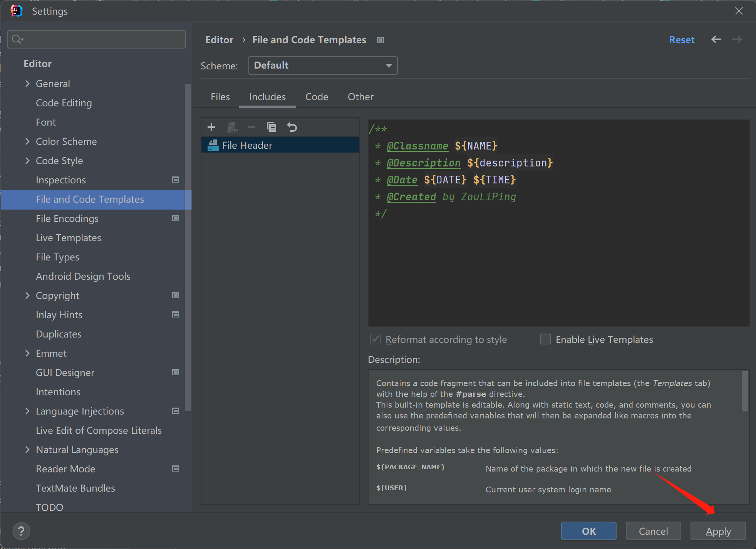Click the File Header template icon
756x549 pixels.
tap(213, 145)
